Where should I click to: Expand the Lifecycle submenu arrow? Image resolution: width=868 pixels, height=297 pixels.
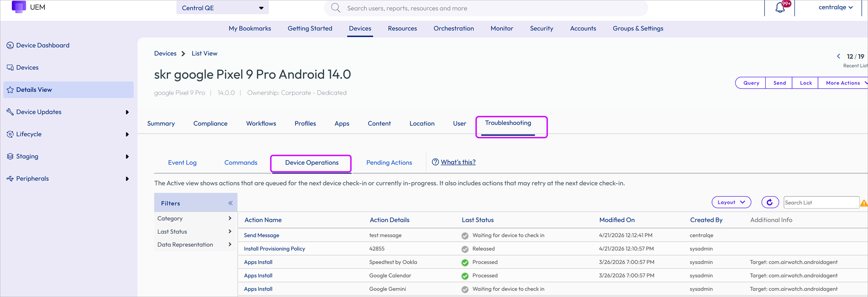pos(127,134)
